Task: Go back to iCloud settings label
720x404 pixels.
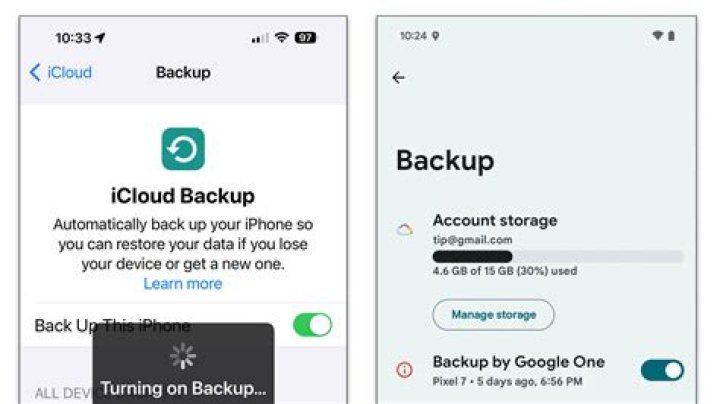Action: point(69,73)
